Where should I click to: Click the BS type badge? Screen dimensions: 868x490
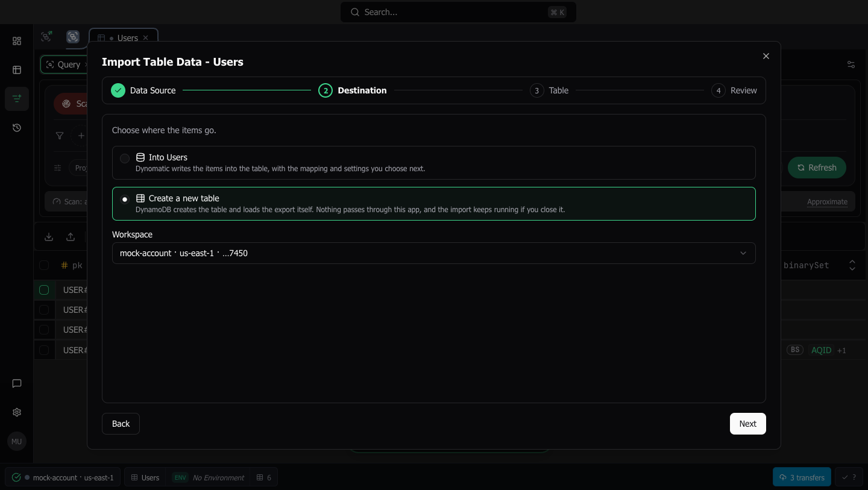point(795,350)
